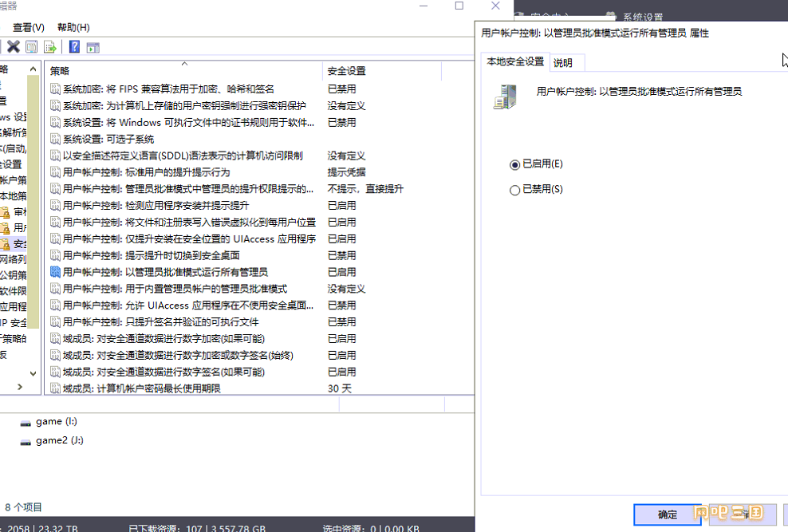Open the 查看(V) menu
This screenshot has height=532, width=788.
29,27
